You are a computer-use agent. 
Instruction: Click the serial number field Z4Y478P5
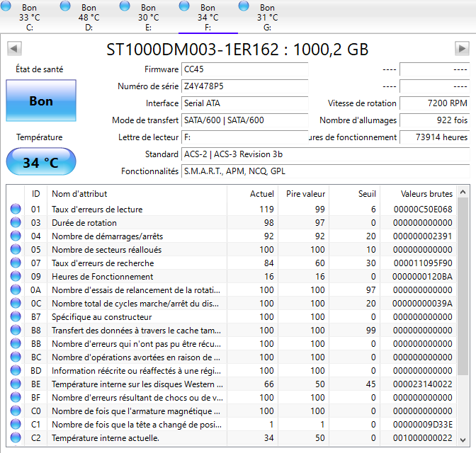pyautogui.click(x=244, y=86)
